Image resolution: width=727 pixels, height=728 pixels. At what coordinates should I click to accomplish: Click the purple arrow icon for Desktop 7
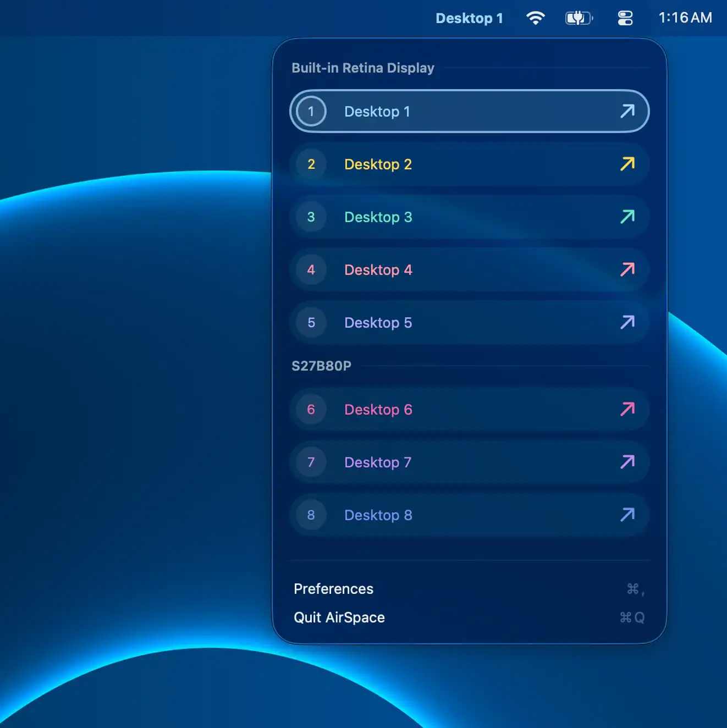(627, 462)
